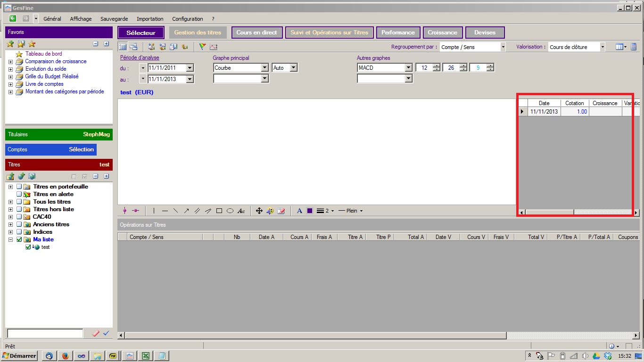This screenshot has height=362, width=644.
Task: Click the Performance button
Action: (x=398, y=33)
